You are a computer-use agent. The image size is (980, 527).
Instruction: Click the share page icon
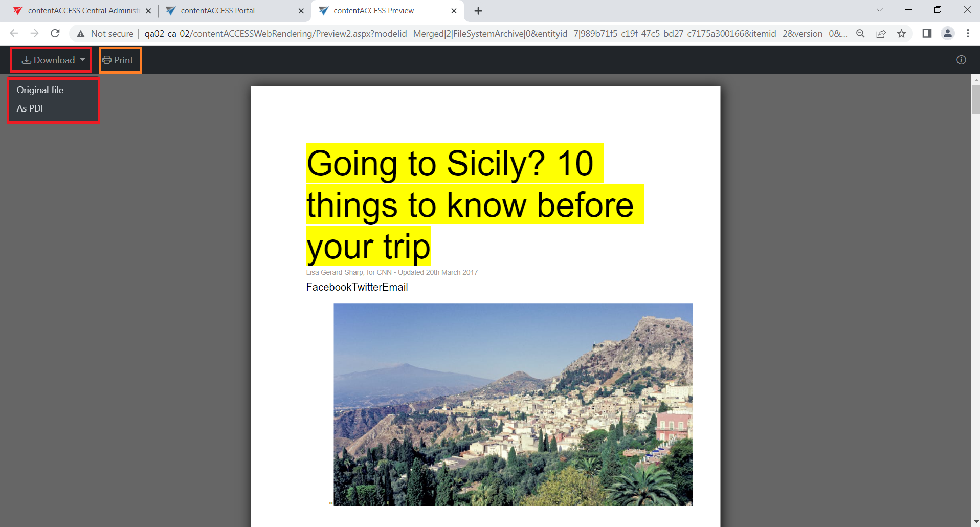pos(881,34)
